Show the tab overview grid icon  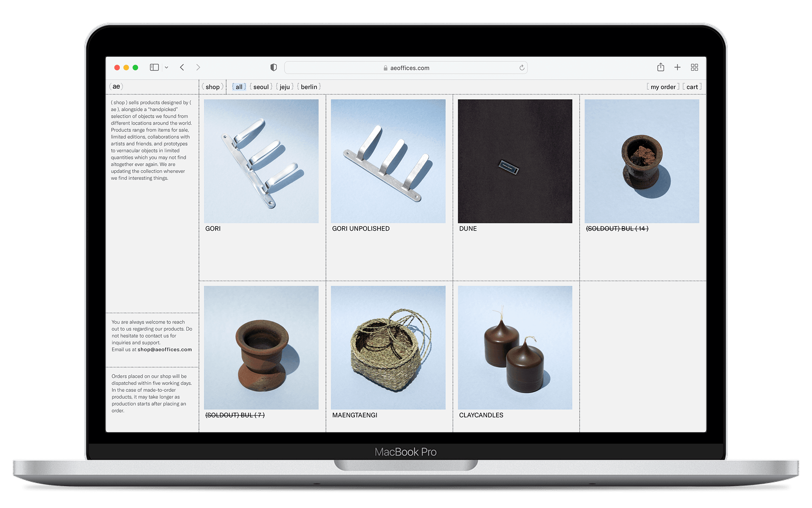694,67
